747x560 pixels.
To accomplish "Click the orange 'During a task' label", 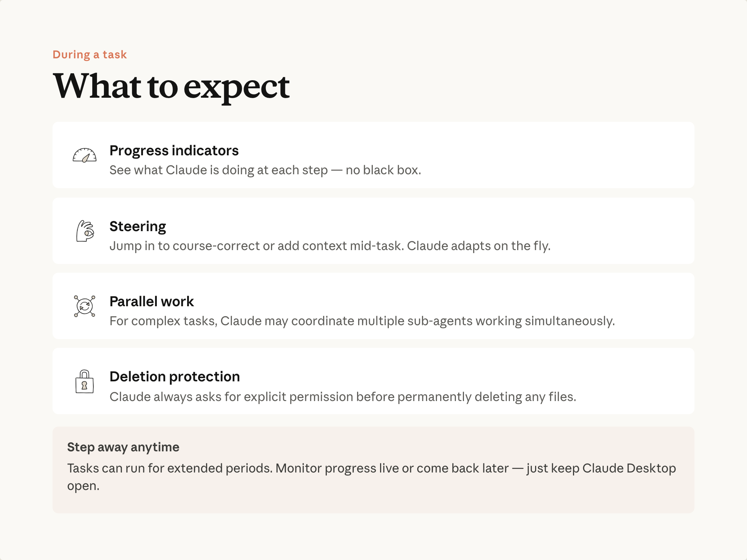I will (x=90, y=55).
